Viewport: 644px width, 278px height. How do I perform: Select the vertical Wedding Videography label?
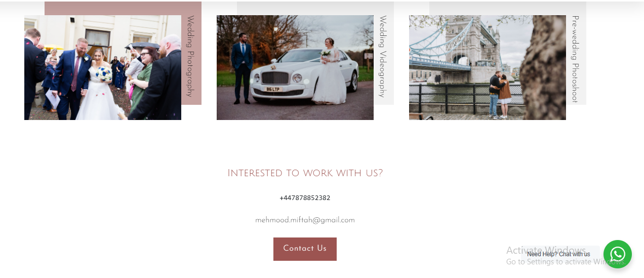click(x=383, y=56)
